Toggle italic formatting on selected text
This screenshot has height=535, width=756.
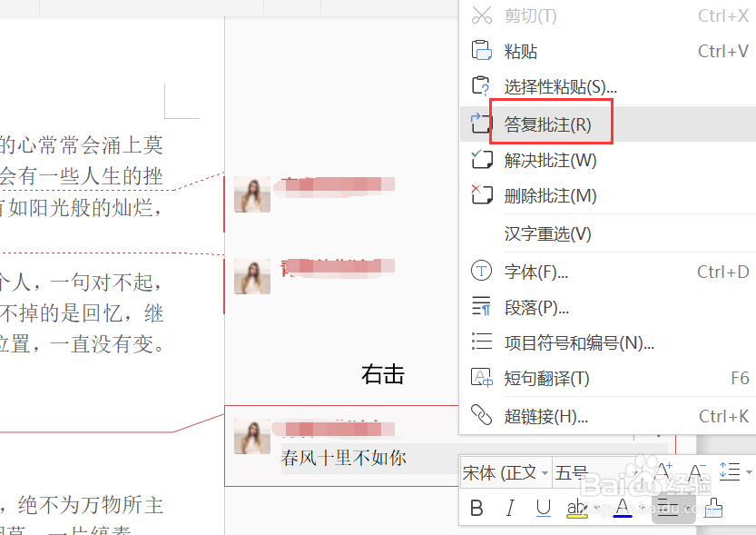pos(509,509)
